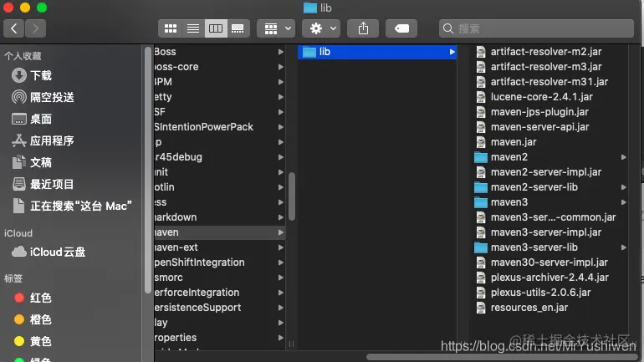Go back with the left arrow button
Viewport: 644px width, 362px height.
[x=14, y=28]
